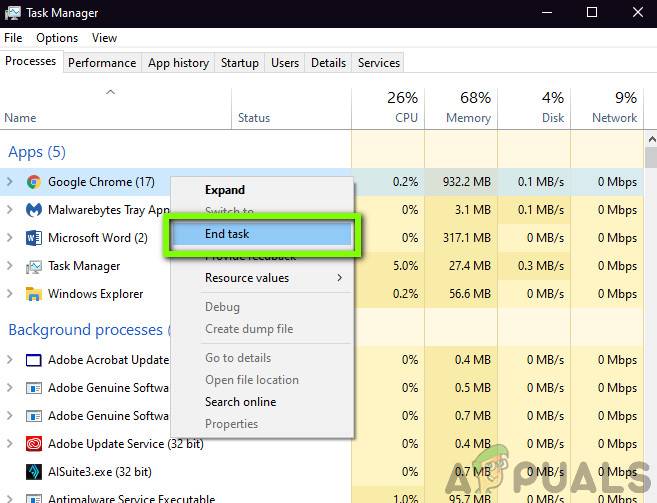The width and height of the screenshot is (657, 503).
Task: Expand the Adobe Acrobat Update row
Action: (10, 360)
